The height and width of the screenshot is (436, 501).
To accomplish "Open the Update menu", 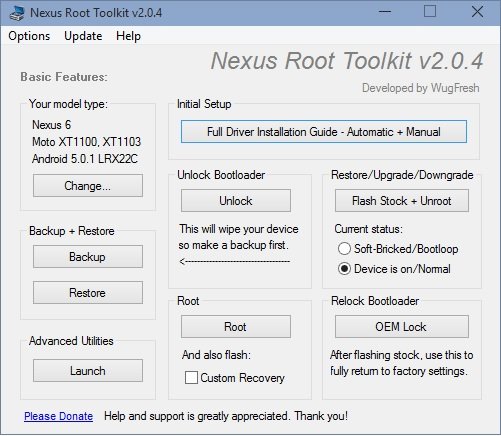I will (x=83, y=36).
